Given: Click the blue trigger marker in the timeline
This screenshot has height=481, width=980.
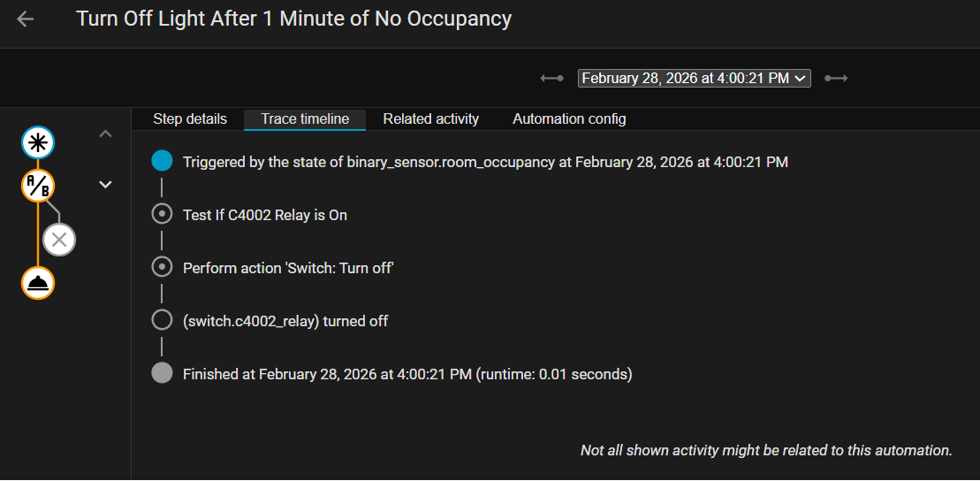Looking at the screenshot, I should (x=162, y=161).
